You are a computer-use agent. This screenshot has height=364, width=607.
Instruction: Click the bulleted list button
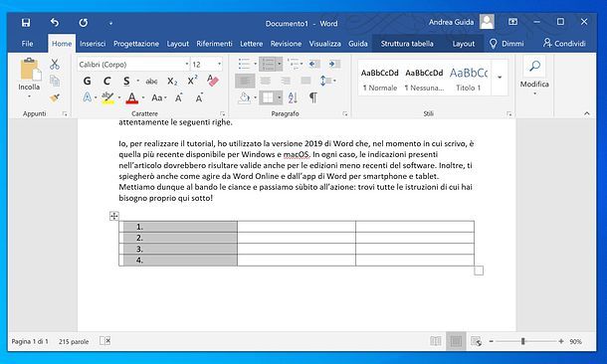click(244, 64)
